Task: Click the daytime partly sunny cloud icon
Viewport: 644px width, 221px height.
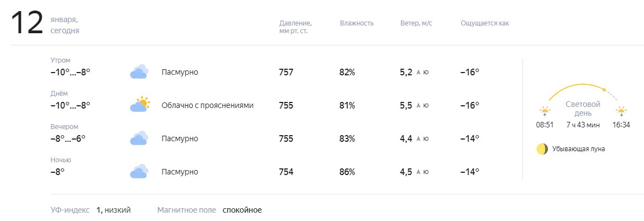Action: tap(140, 105)
